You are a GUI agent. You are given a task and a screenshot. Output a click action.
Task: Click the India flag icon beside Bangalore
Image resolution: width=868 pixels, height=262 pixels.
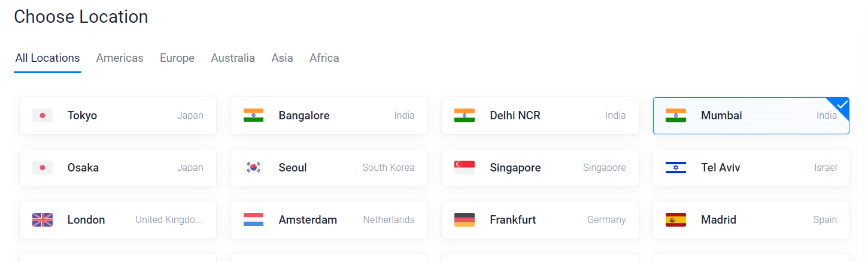click(x=254, y=116)
